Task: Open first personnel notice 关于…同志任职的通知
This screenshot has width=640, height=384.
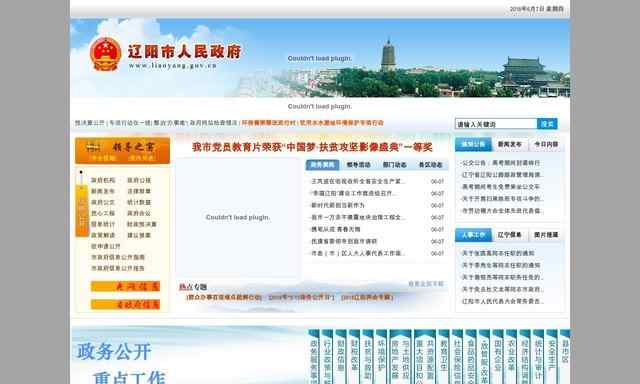Action: (x=498, y=253)
